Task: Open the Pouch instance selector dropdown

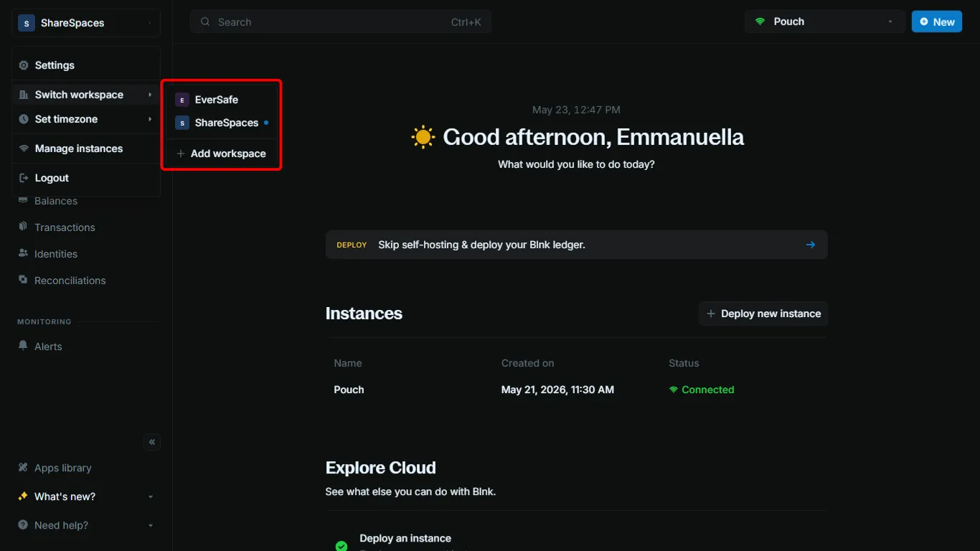Action: (824, 22)
